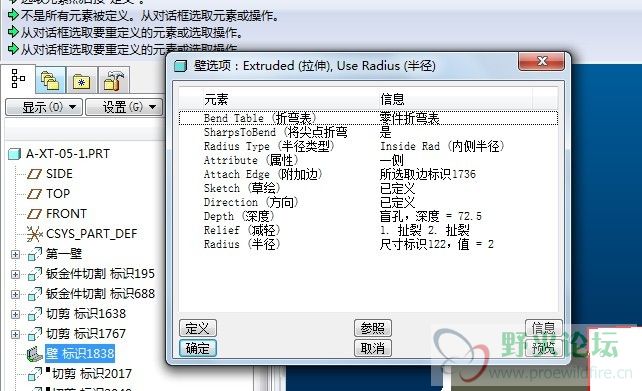This screenshot has width=642, height=391.
Task: Expand 切剪 标识1638 node
Action: (15, 314)
